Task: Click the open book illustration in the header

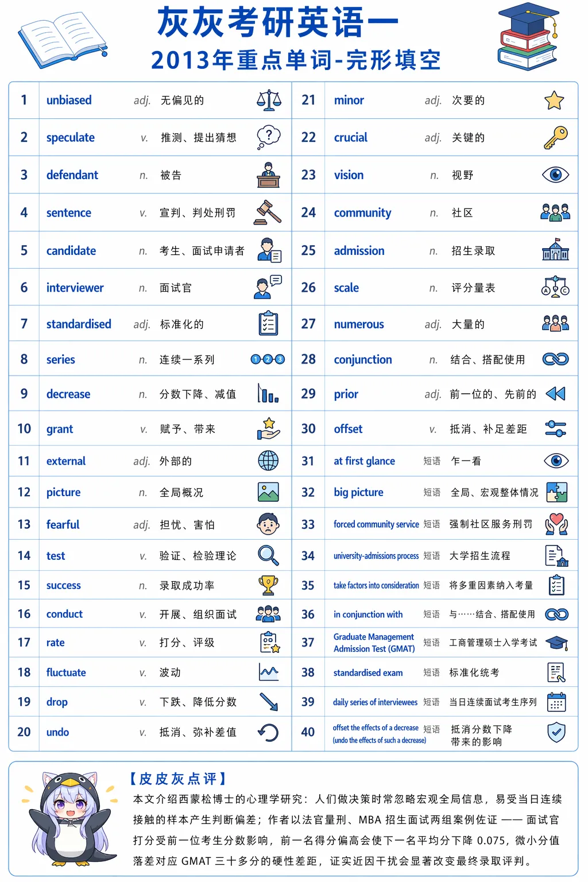Action: 63,41
